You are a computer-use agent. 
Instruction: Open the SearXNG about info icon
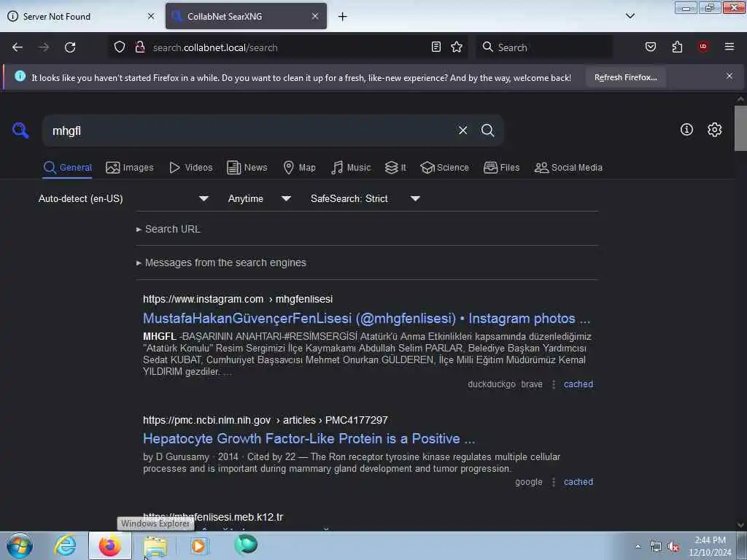point(686,130)
